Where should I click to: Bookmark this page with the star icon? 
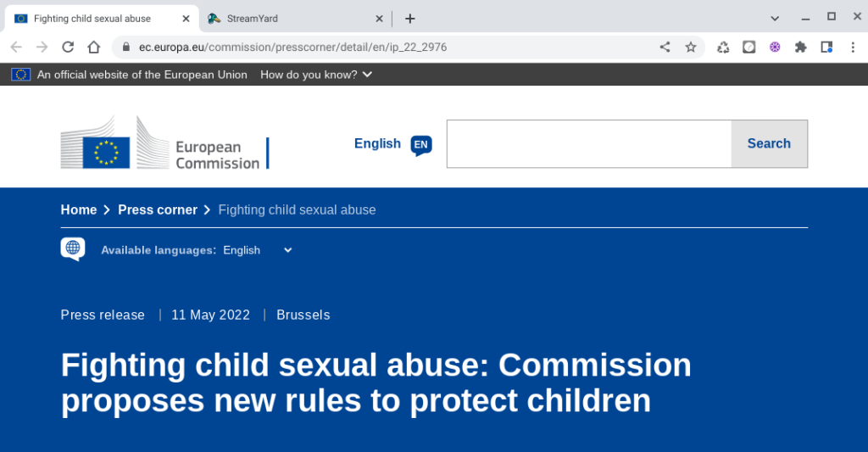691,47
